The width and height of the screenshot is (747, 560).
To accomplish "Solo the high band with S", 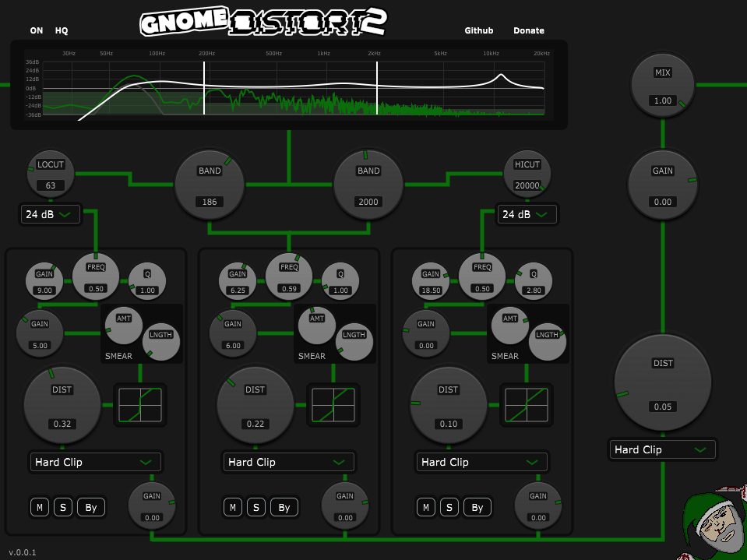I will [x=449, y=507].
